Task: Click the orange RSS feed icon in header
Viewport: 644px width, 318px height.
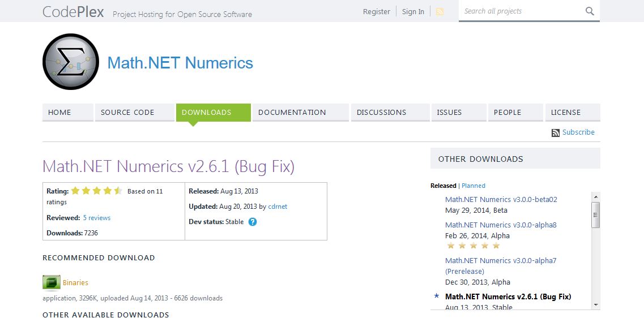Action: click(x=440, y=11)
